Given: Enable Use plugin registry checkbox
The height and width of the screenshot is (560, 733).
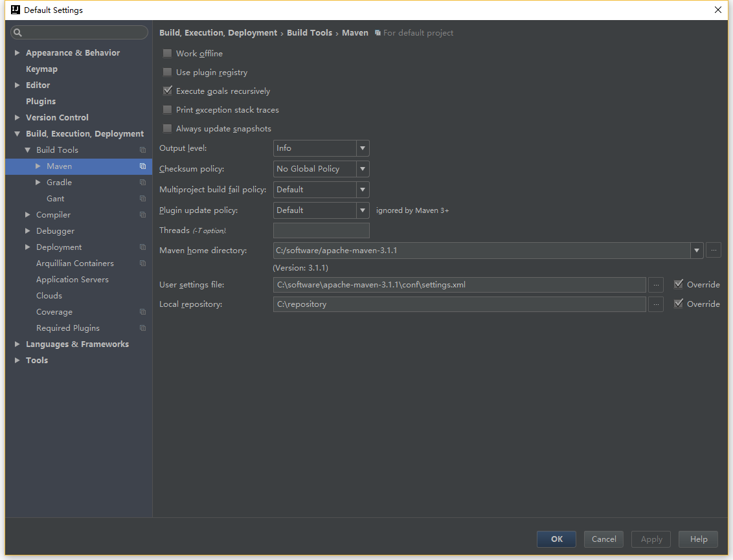Looking at the screenshot, I should tap(167, 72).
